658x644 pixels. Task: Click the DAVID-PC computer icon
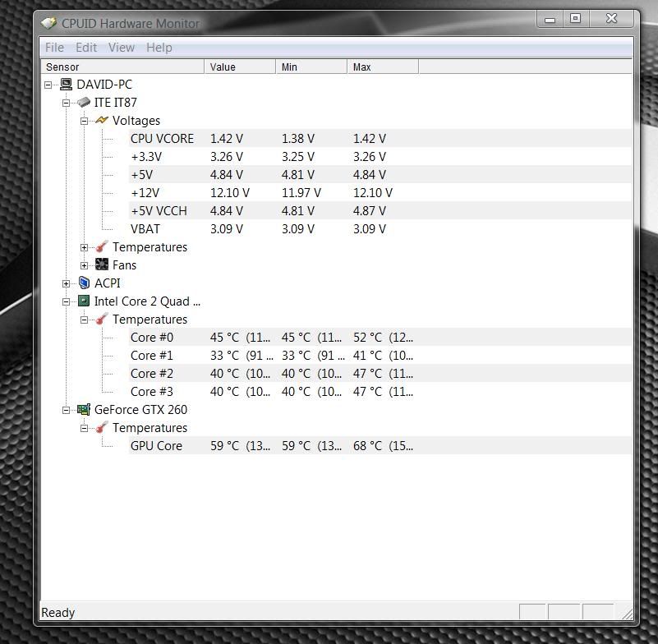pyautogui.click(x=66, y=85)
